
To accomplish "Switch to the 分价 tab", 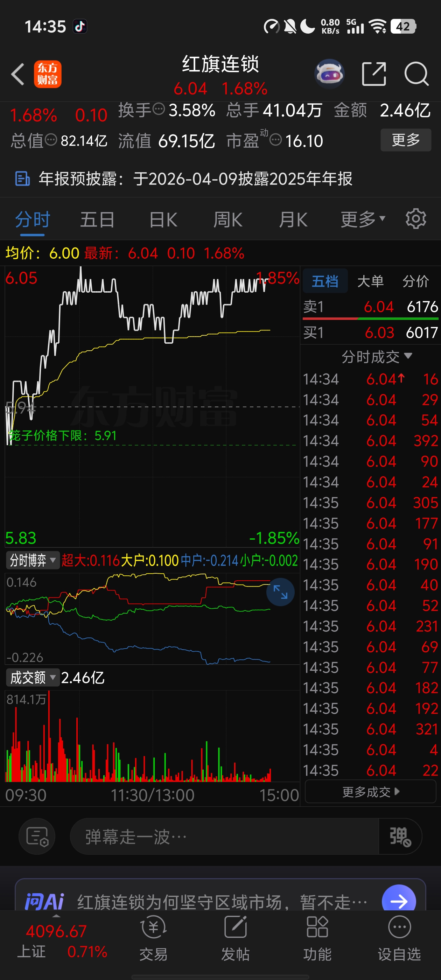I will (x=416, y=281).
